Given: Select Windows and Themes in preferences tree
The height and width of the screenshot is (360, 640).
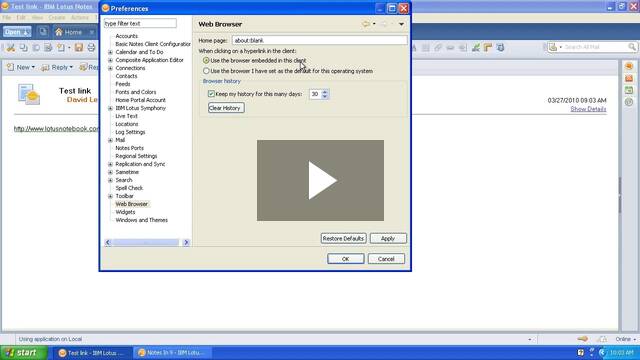Looking at the screenshot, I should click(x=141, y=220).
